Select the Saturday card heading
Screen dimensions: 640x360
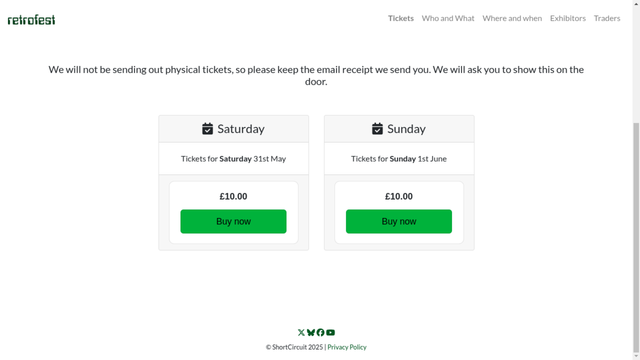[x=241, y=129]
